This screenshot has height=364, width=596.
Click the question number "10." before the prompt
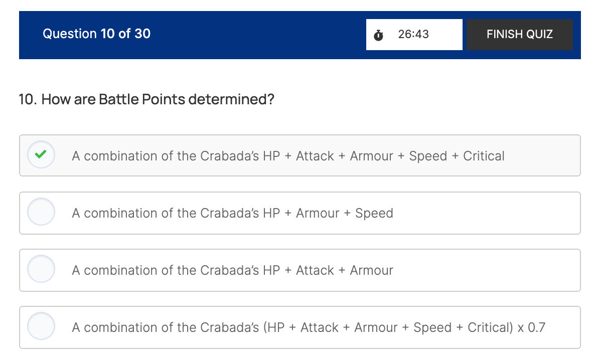(28, 99)
